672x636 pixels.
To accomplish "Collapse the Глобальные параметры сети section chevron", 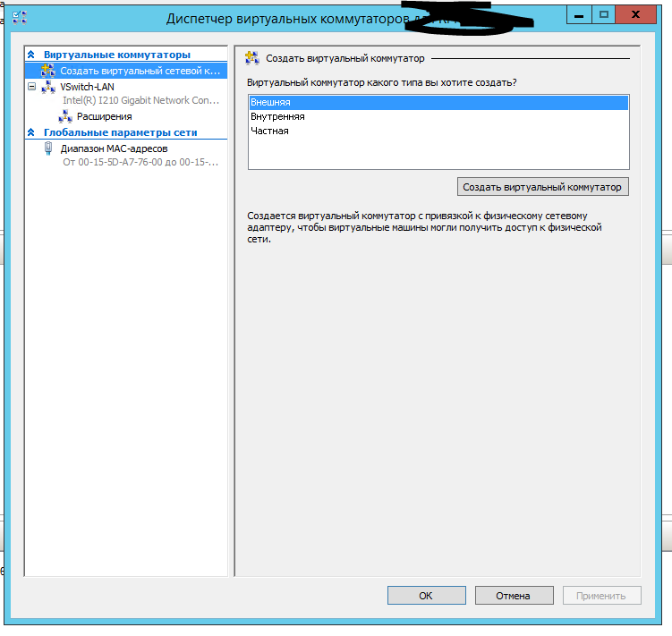I will (x=31, y=133).
